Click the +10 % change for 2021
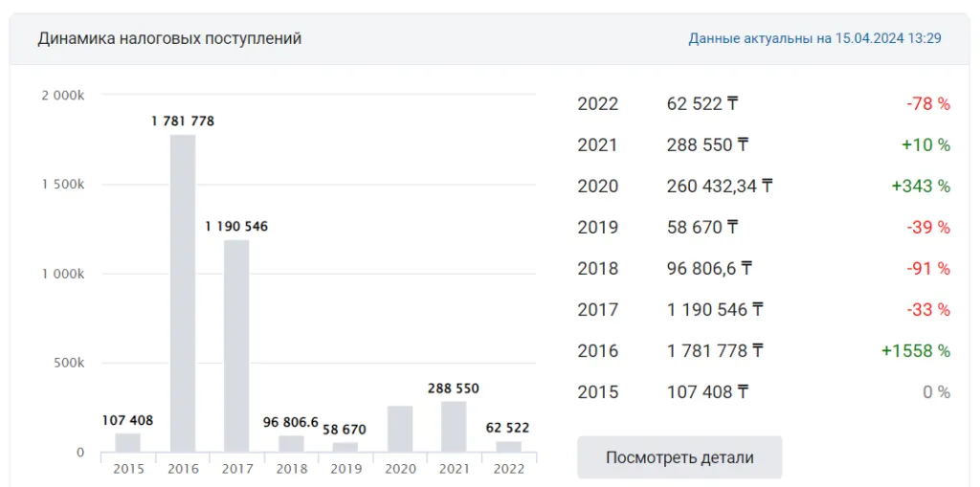The width and height of the screenshot is (980, 487). coord(924,144)
